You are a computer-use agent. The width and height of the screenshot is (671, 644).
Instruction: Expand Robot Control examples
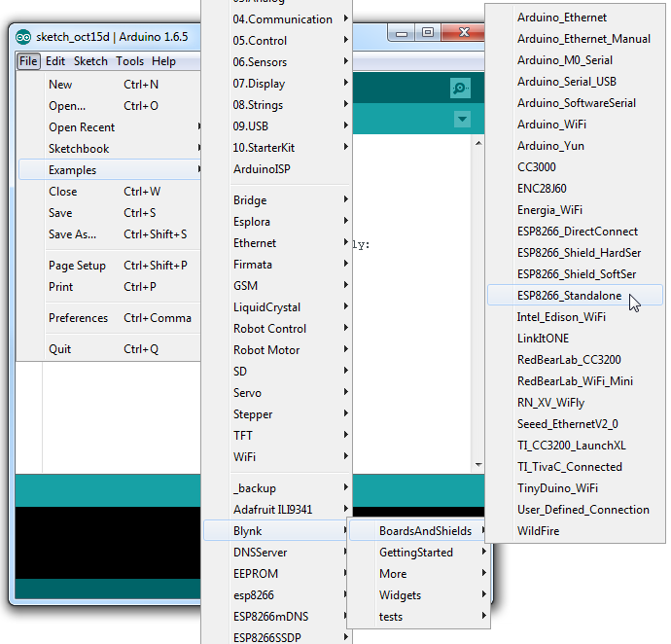(x=277, y=329)
